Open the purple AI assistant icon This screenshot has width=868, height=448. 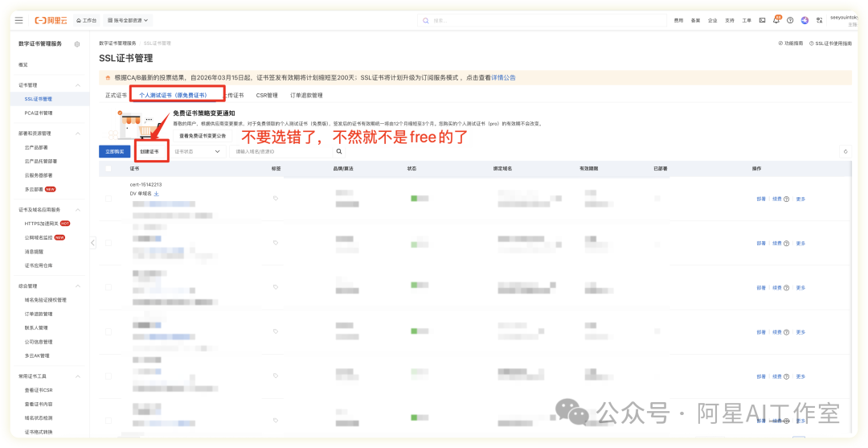(805, 20)
